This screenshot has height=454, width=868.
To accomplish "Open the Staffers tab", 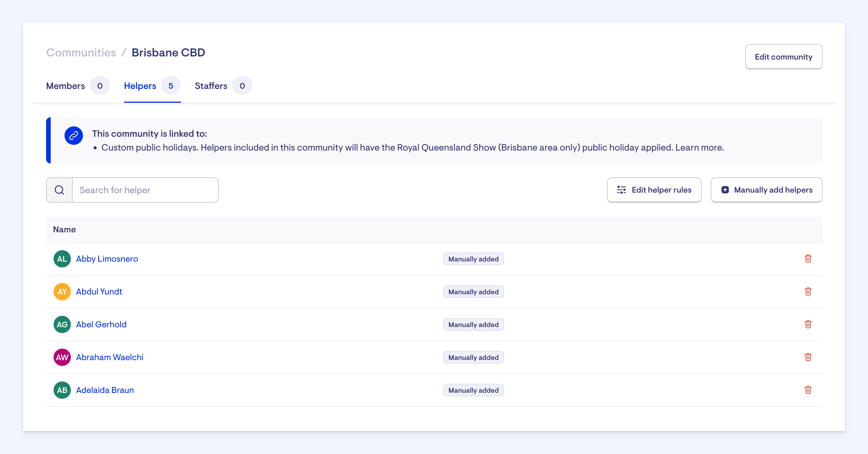I will pyautogui.click(x=211, y=86).
